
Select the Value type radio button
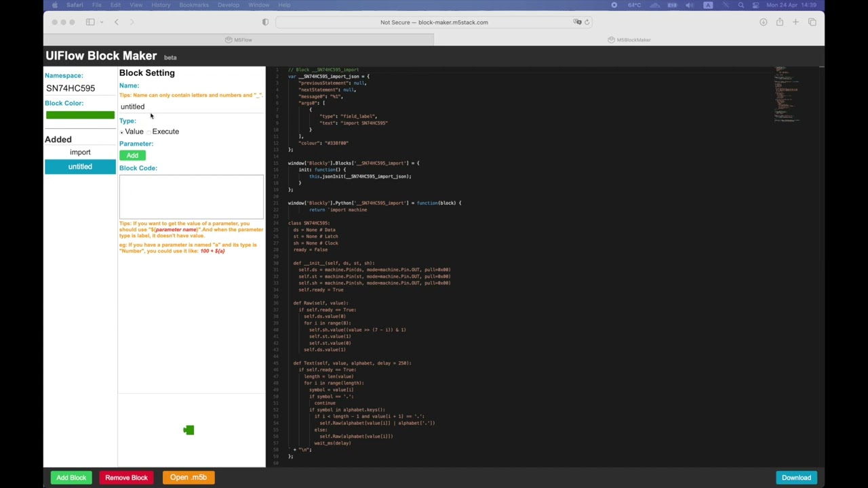click(122, 131)
